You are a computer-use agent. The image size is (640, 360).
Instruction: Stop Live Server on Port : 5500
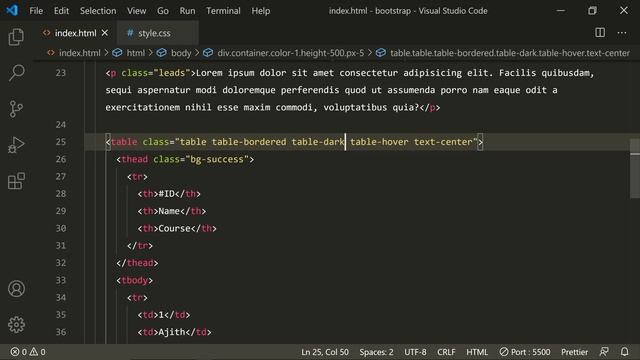point(525,352)
